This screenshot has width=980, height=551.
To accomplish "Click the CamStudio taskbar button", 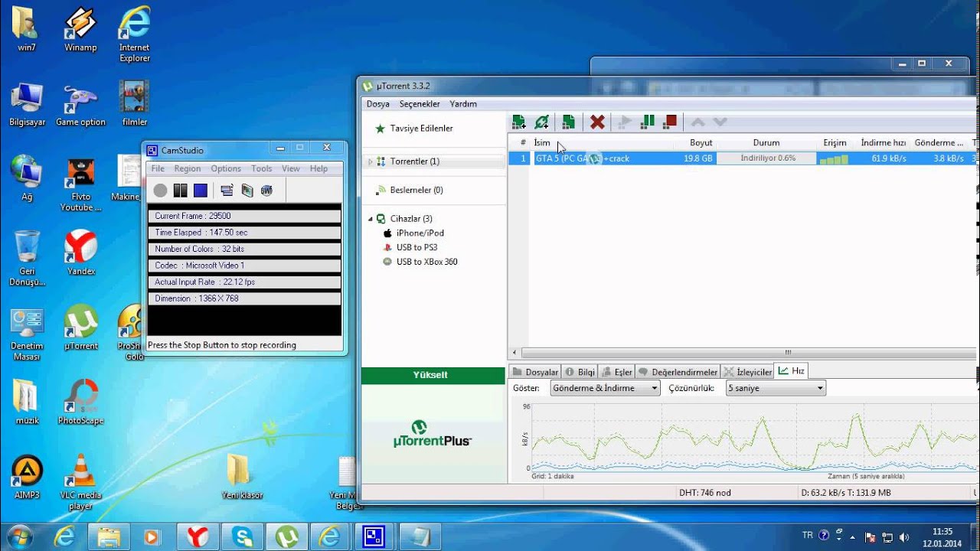I will pyautogui.click(x=374, y=537).
